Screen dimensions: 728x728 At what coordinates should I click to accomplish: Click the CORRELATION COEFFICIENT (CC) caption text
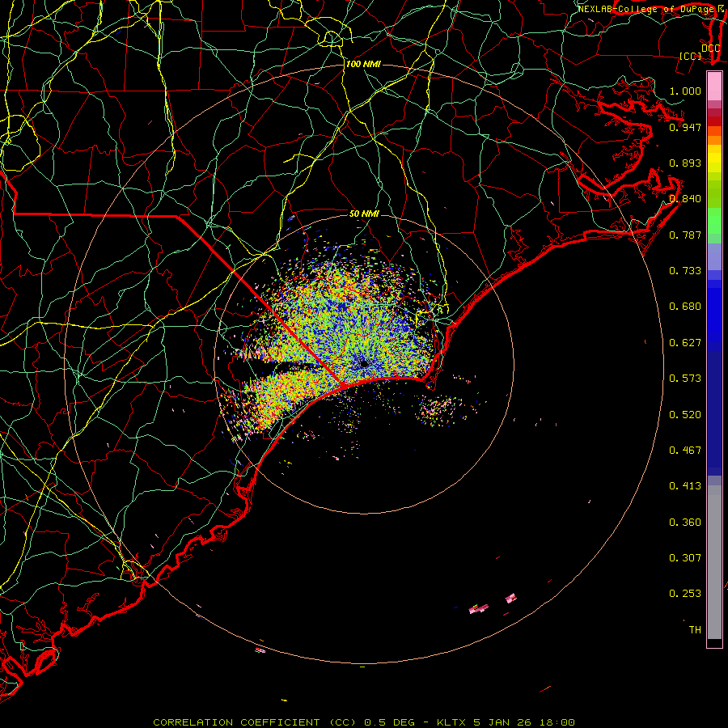point(256,722)
